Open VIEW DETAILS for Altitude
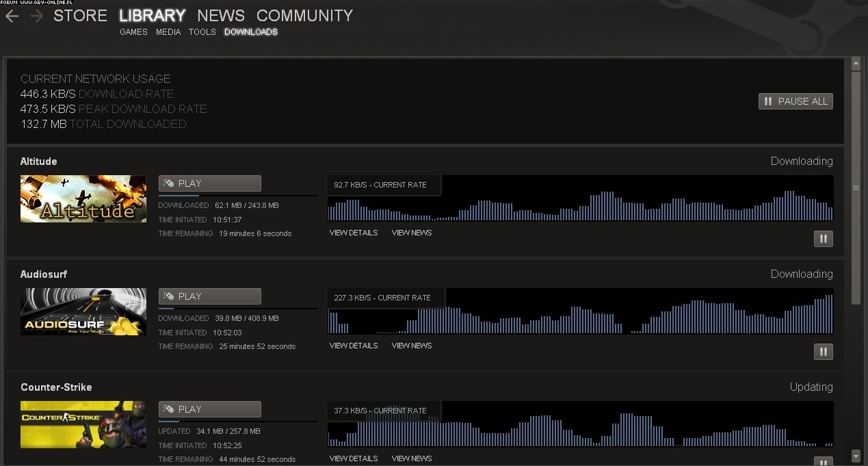This screenshot has height=466, width=868. tap(354, 233)
